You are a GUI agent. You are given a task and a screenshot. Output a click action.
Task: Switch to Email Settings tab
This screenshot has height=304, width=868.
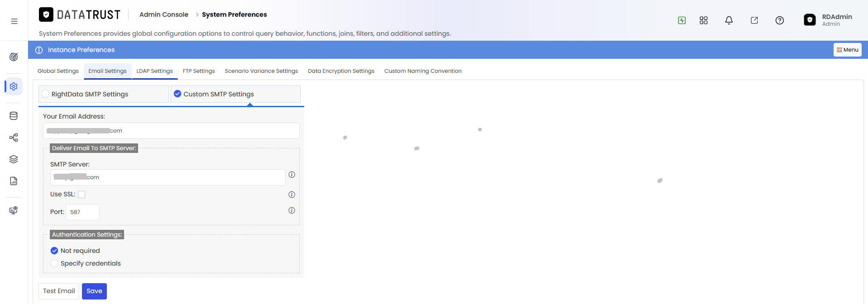click(x=107, y=71)
